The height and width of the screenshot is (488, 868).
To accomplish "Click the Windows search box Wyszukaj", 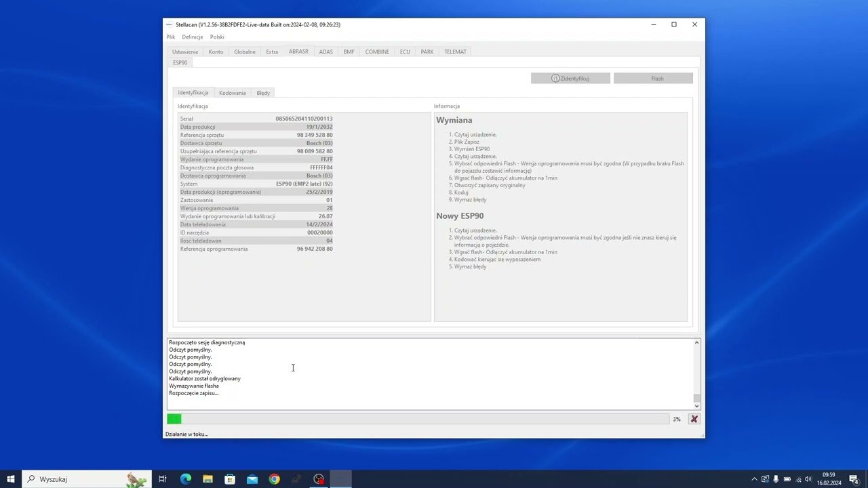I will click(86, 479).
